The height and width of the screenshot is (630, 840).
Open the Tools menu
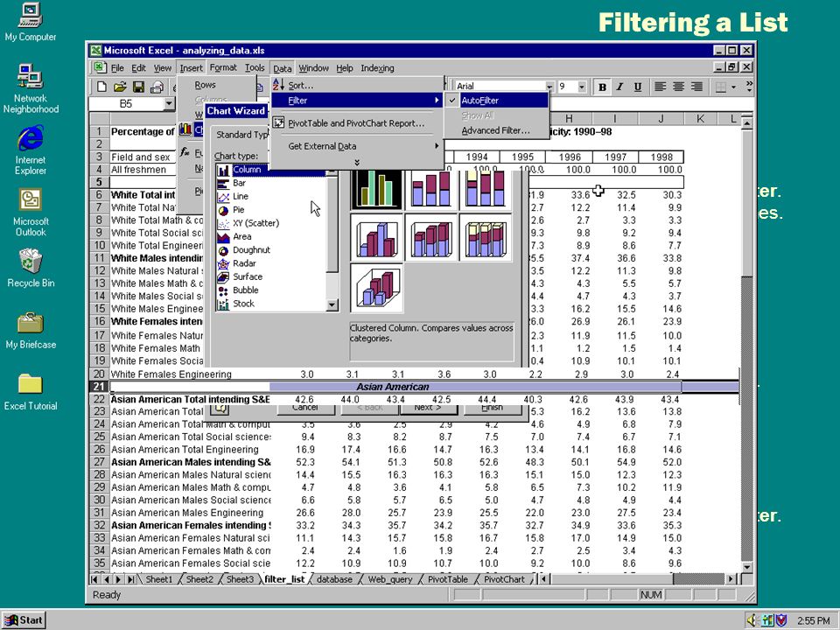click(255, 67)
